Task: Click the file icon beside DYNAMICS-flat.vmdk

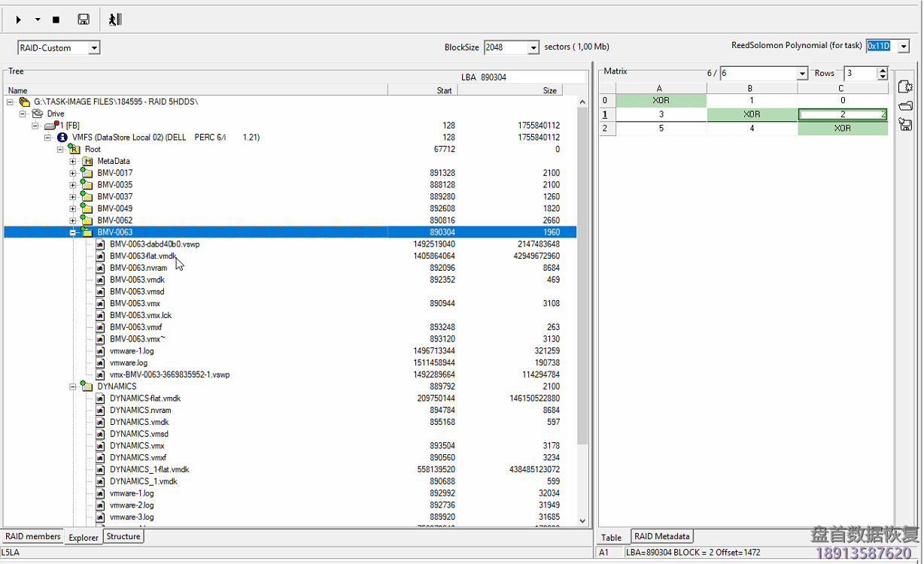Action: (100, 398)
